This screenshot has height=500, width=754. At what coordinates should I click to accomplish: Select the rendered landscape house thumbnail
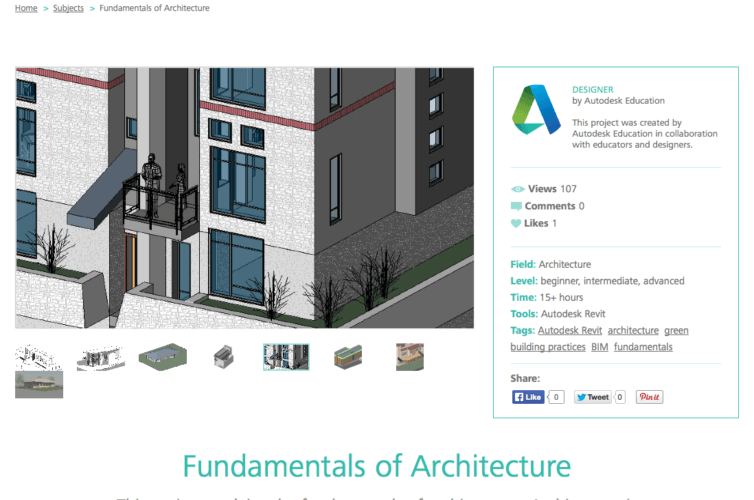(x=39, y=385)
